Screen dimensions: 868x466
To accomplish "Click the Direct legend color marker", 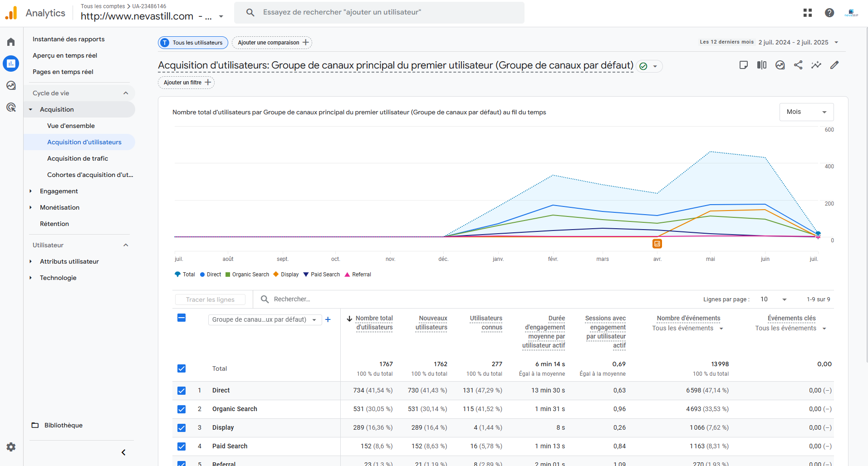I will [x=202, y=275].
